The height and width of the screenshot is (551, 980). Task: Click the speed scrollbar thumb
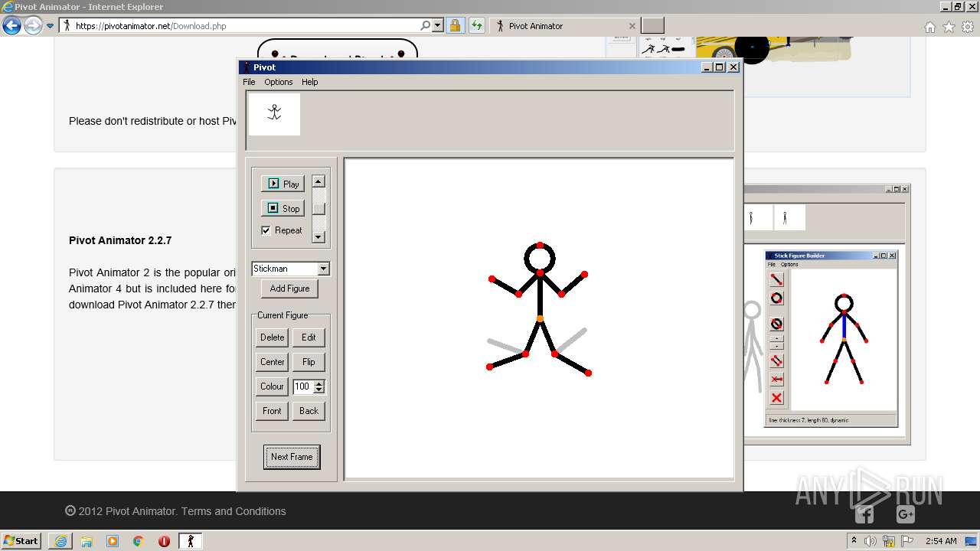pos(318,208)
